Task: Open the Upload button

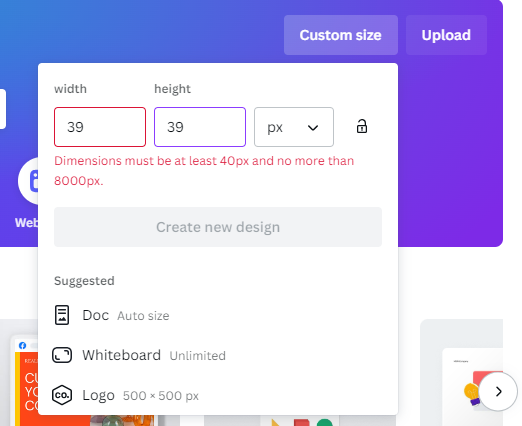Action: [446, 35]
